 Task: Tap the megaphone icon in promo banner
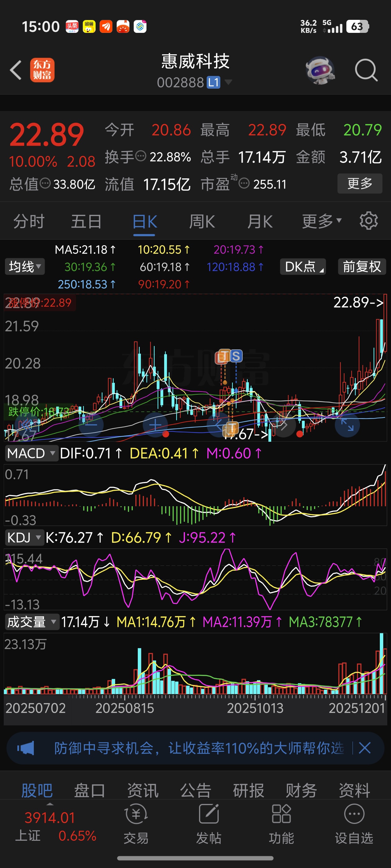[x=26, y=748]
